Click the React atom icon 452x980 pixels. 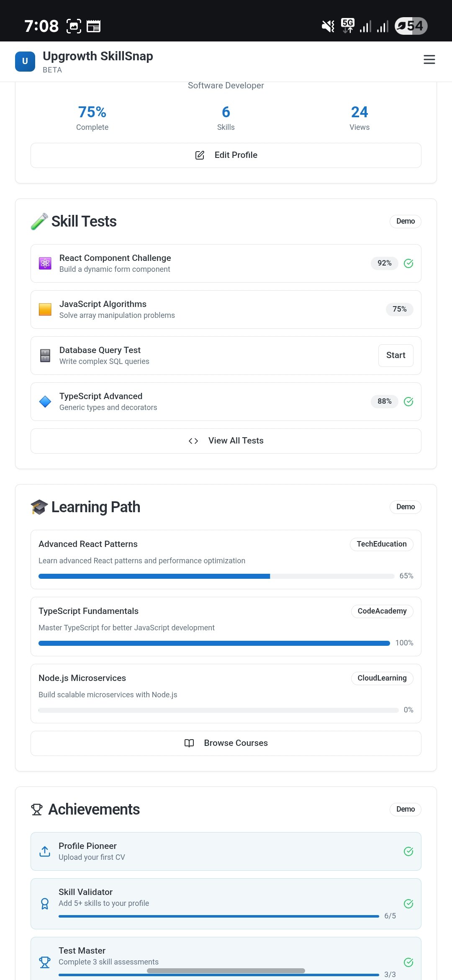(45, 263)
